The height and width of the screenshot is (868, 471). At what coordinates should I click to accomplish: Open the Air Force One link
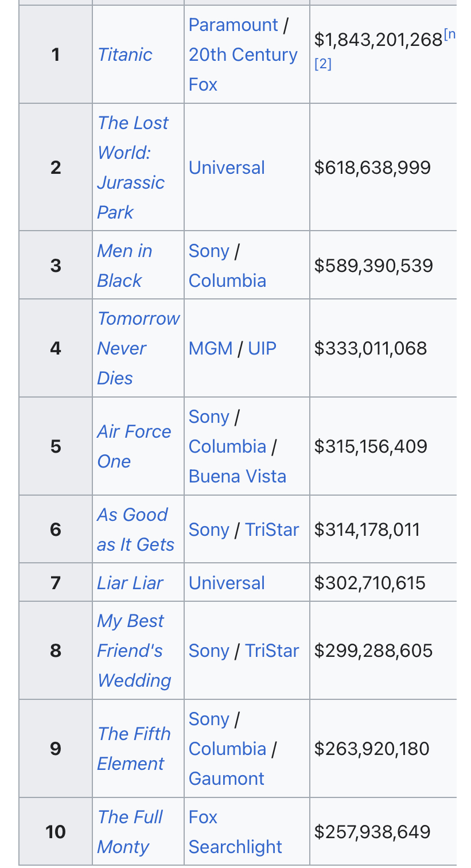134,446
